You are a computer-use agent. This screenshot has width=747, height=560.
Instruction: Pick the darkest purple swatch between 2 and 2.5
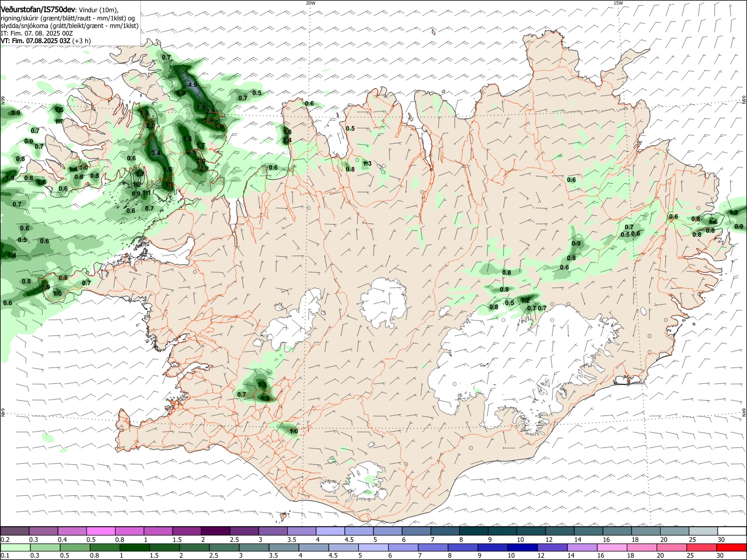(x=215, y=531)
